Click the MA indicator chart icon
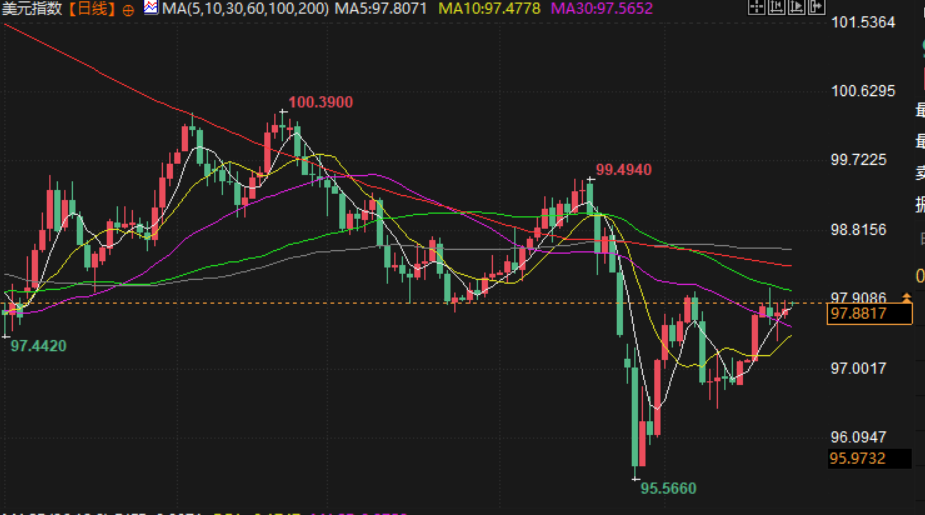 coord(151,8)
